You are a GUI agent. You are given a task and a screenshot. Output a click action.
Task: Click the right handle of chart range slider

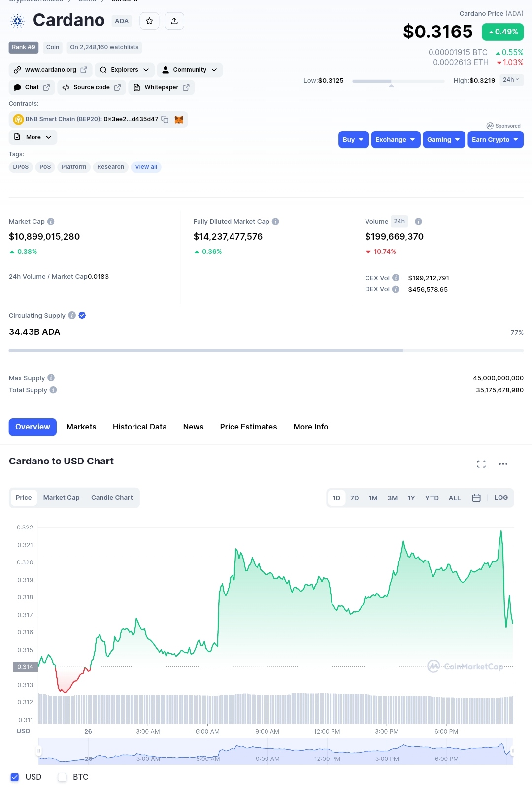(513, 751)
